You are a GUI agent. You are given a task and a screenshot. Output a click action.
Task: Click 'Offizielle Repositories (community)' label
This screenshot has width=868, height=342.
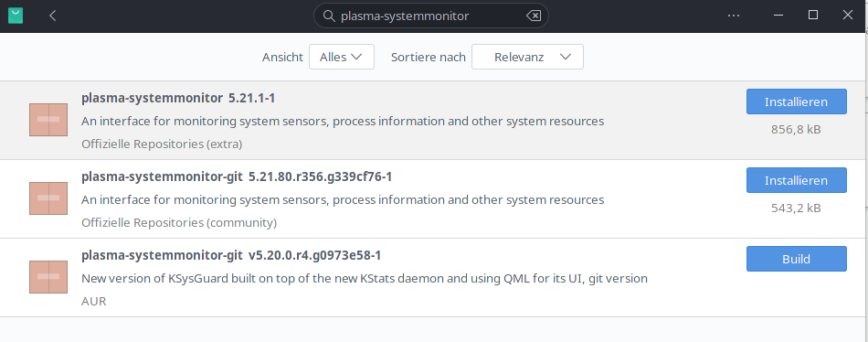point(179,223)
